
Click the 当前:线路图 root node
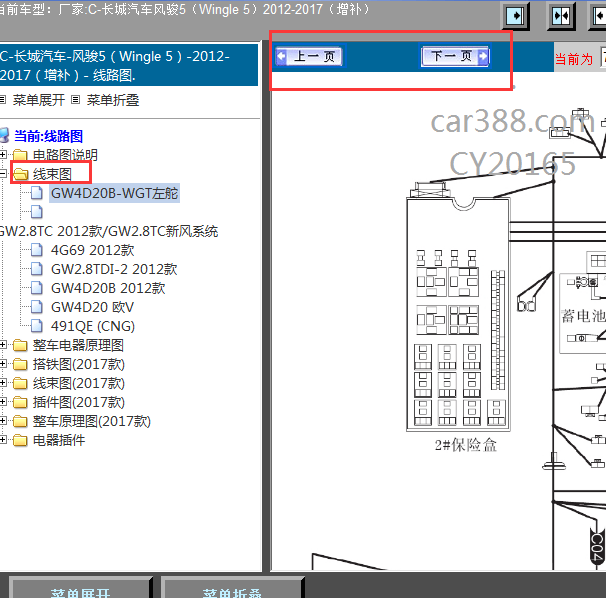point(48,136)
